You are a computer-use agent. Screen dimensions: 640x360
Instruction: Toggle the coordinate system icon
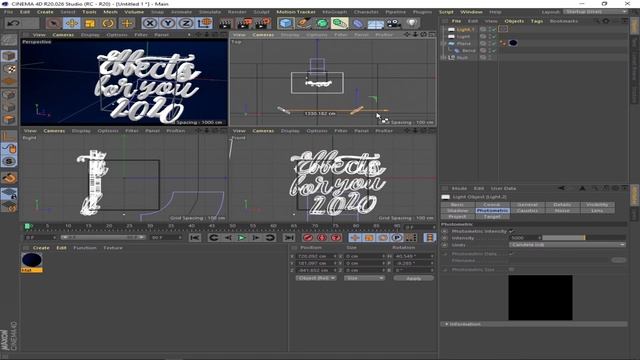point(204,23)
